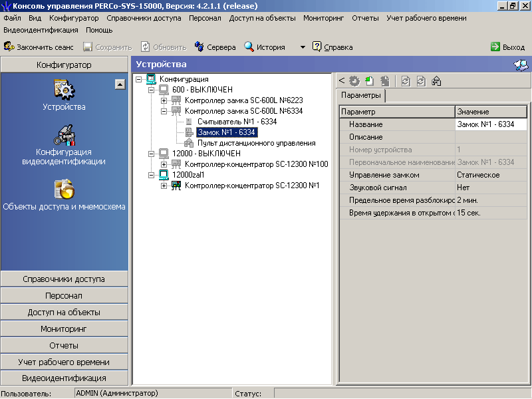Screen dimensions: 532x399
Task: Switch to the Параметры tab
Action: click(x=361, y=95)
